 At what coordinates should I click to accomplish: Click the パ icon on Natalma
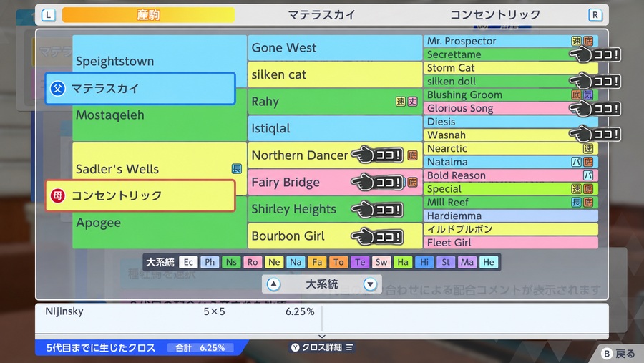point(576,162)
